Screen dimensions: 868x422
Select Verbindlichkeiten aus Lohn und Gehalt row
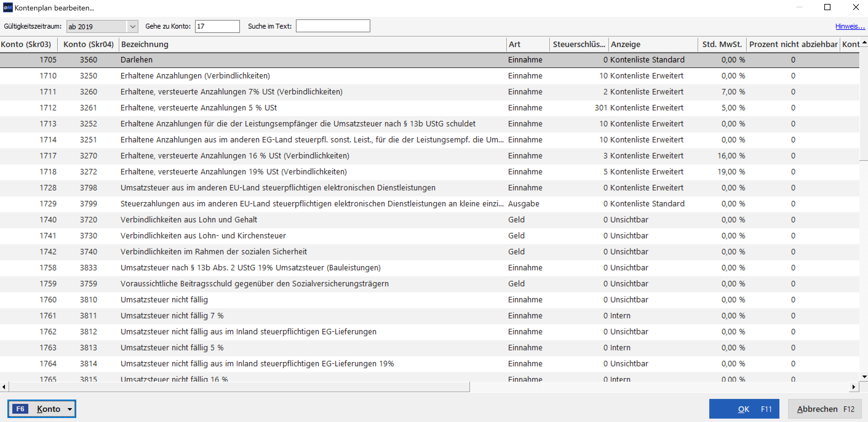pos(429,220)
